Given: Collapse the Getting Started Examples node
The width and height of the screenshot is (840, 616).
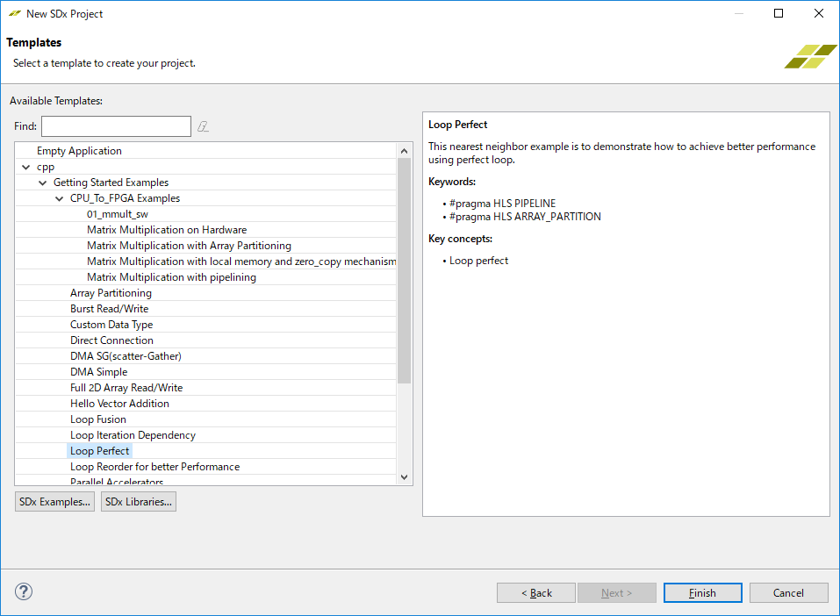Looking at the screenshot, I should click(x=42, y=183).
